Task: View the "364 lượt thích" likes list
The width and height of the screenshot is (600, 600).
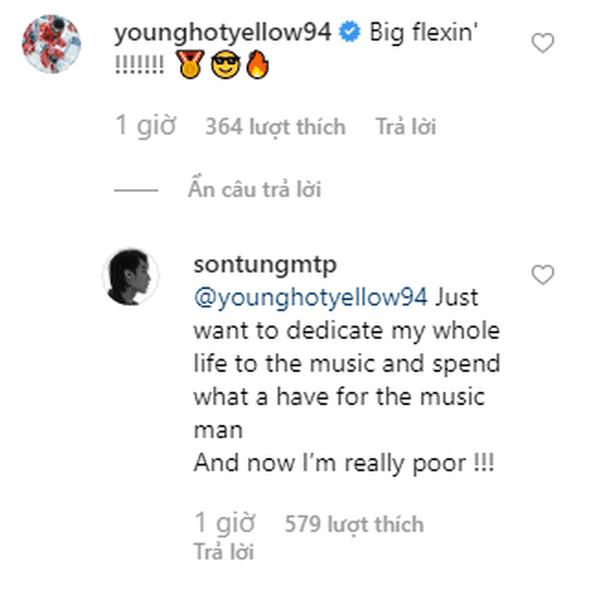Action: pyautogui.click(x=275, y=127)
